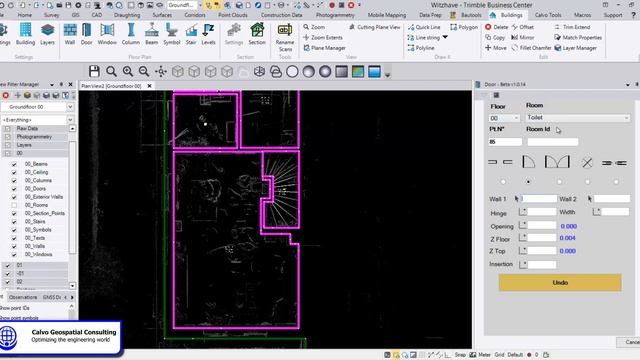
Task: Choose the Window tool
Action: pyautogui.click(x=107, y=34)
